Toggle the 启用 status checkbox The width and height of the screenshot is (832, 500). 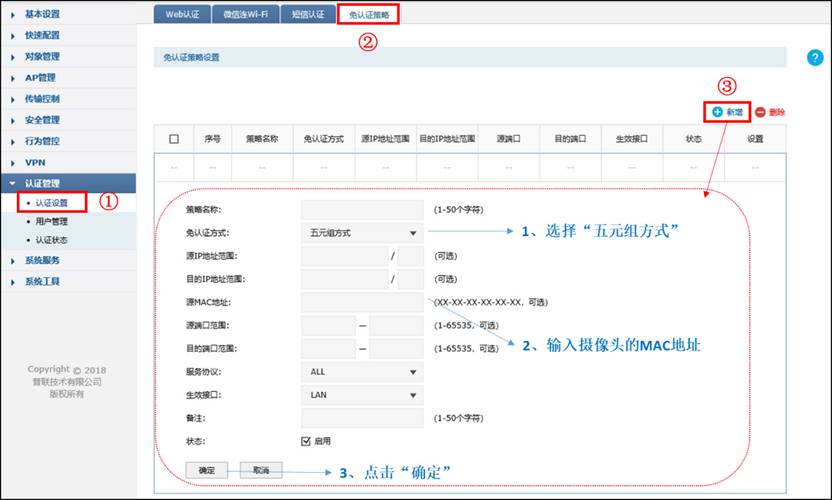point(307,441)
